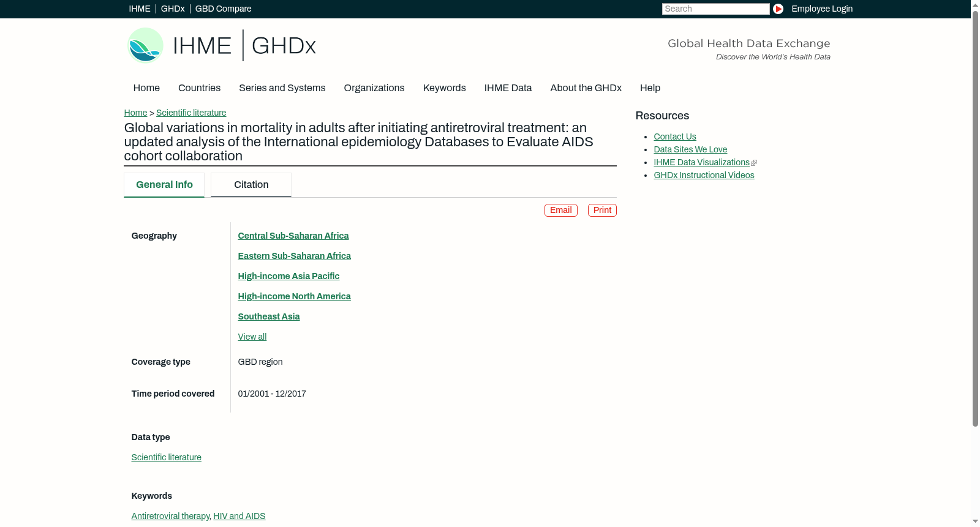Click the 'Geography' field label
This screenshot has width=980, height=527.
pyautogui.click(x=154, y=236)
